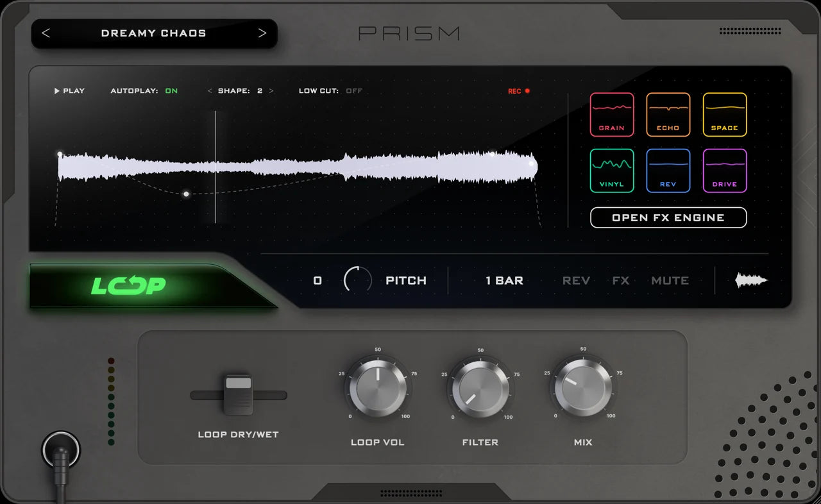Toggle the FX option in loop bar
821x504 pixels.
(620, 280)
